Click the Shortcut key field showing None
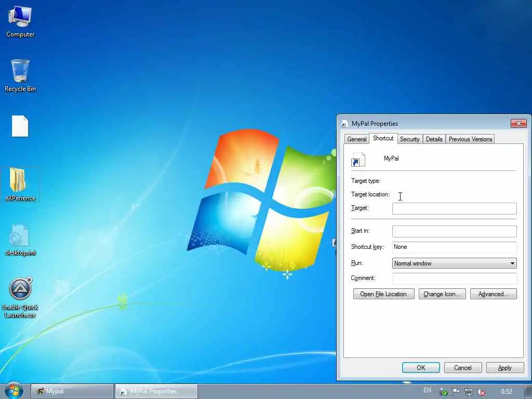Screen dimensions: 532x399 454,247
